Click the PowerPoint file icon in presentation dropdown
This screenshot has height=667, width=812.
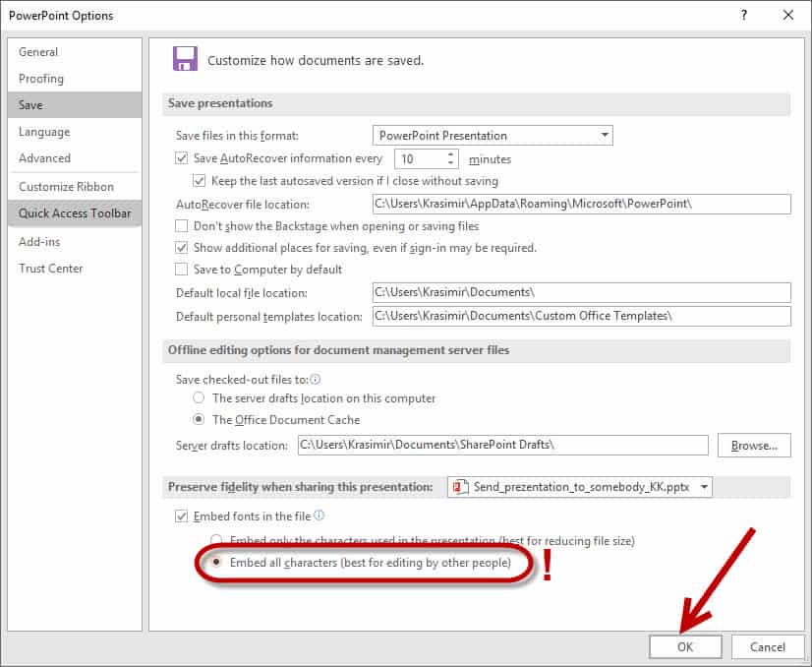coord(458,487)
